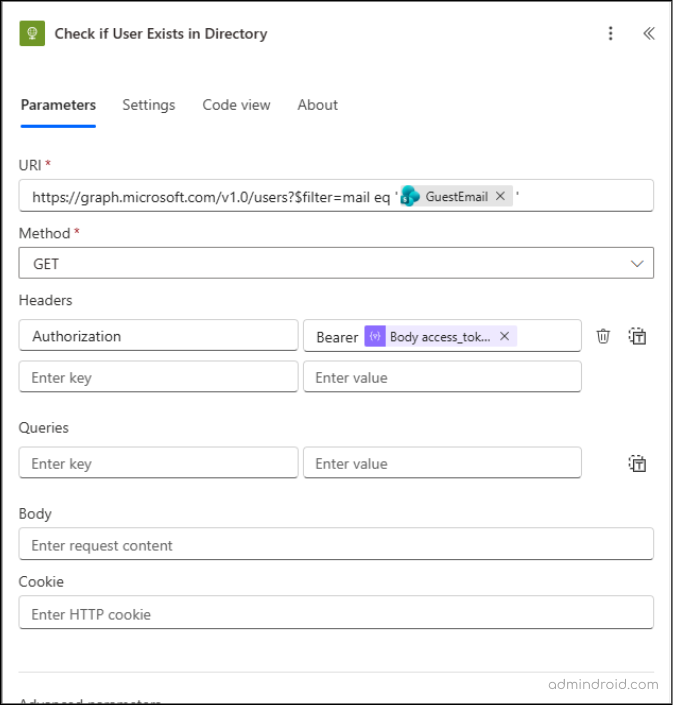This screenshot has height=705, width=673.
Task: Click the Authorization header key field
Action: [158, 337]
